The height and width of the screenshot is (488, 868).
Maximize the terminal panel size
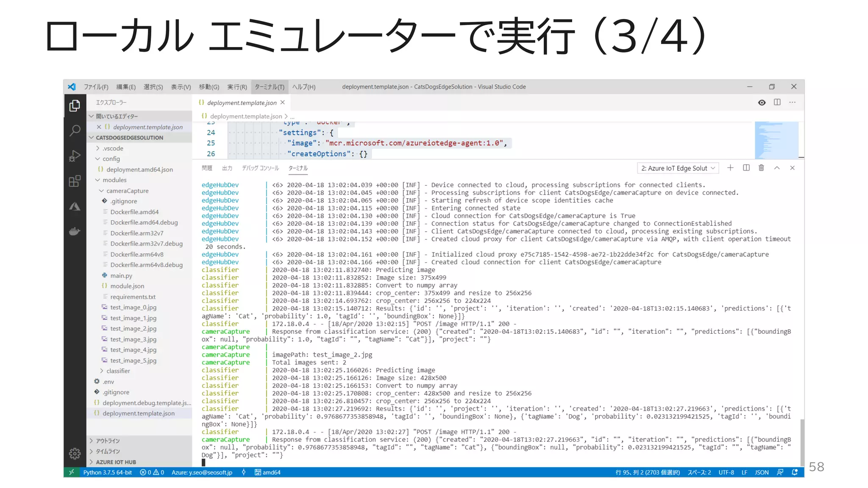(777, 168)
